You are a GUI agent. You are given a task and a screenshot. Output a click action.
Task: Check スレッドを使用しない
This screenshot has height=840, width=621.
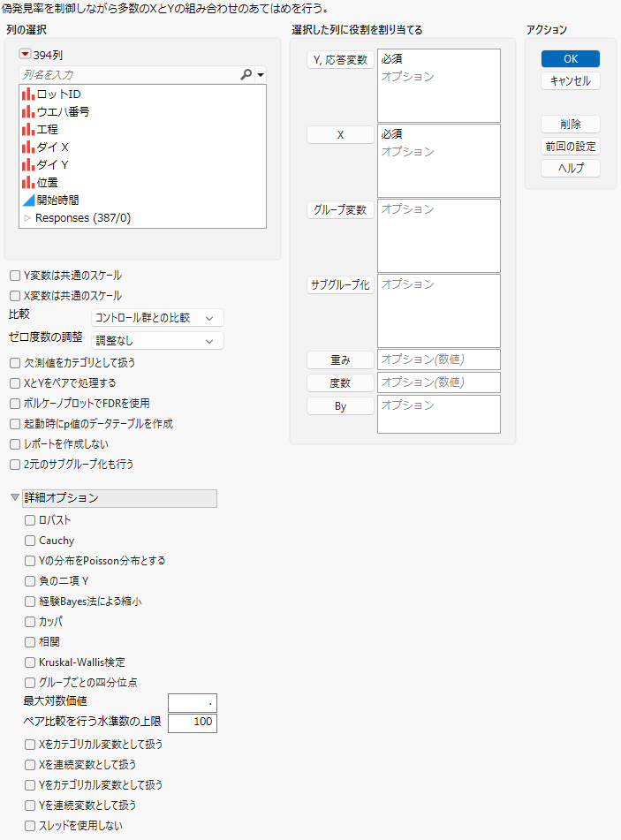tap(30, 826)
